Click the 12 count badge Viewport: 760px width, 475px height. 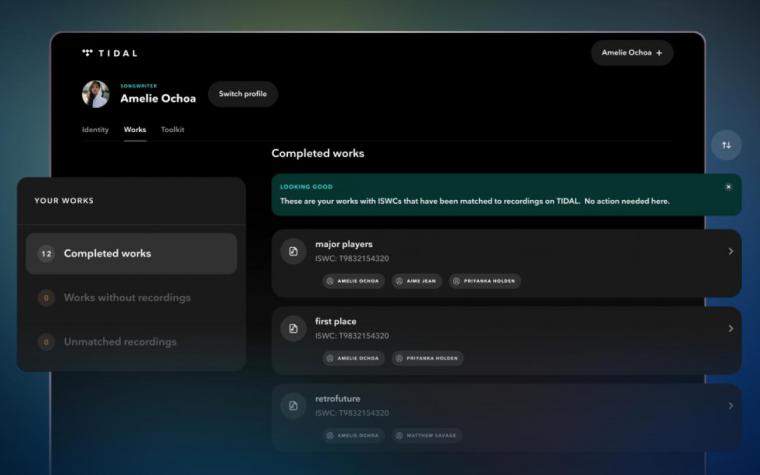(46, 253)
